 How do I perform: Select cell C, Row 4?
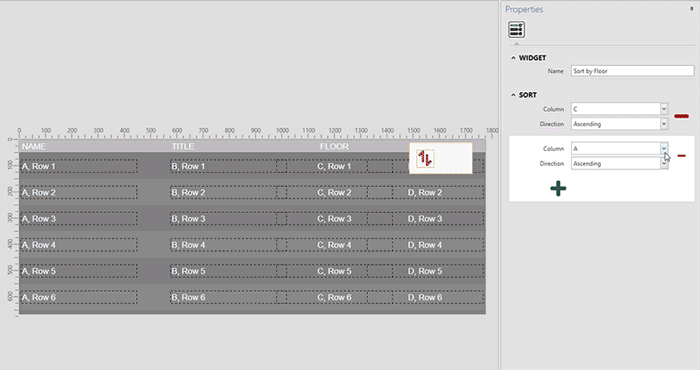pyautogui.click(x=334, y=245)
